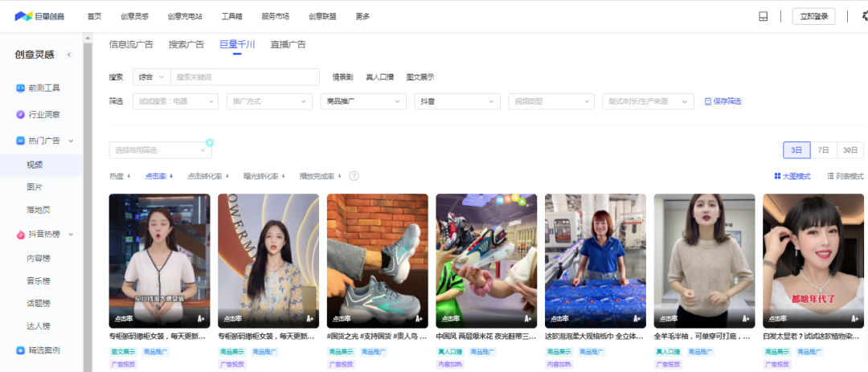Switch to 巨量千川 tab
Screen dimensions: 868x372
[237, 44]
